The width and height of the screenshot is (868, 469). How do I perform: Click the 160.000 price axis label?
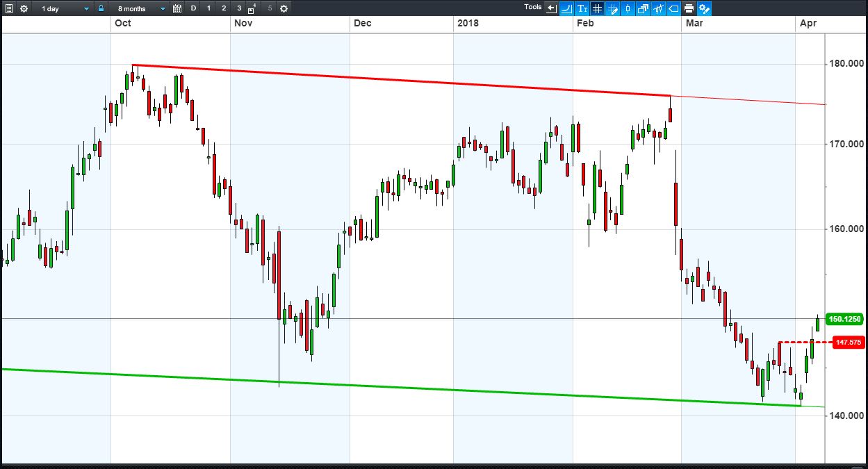[x=845, y=229]
